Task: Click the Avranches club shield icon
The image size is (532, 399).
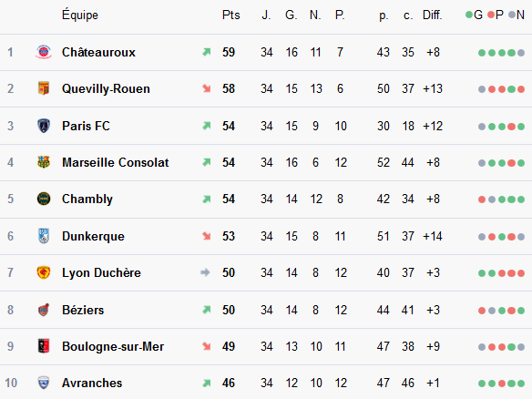Action: pyautogui.click(x=44, y=383)
